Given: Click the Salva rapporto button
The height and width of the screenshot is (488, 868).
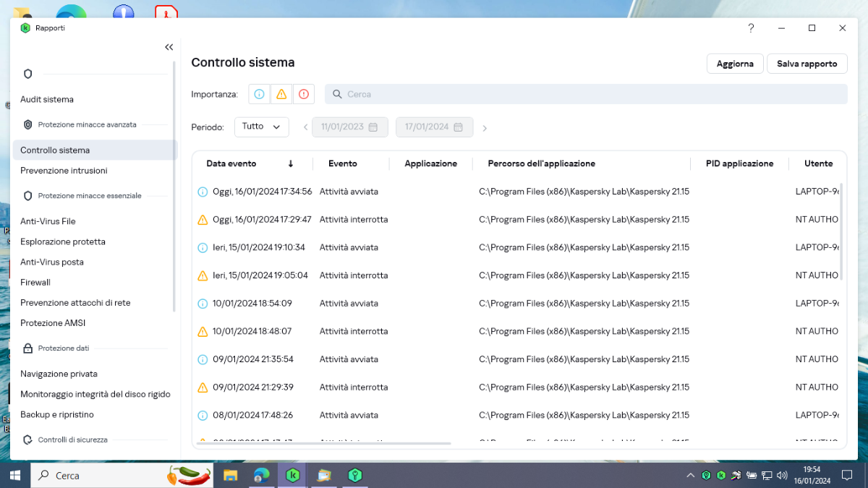Looking at the screenshot, I should (807, 64).
